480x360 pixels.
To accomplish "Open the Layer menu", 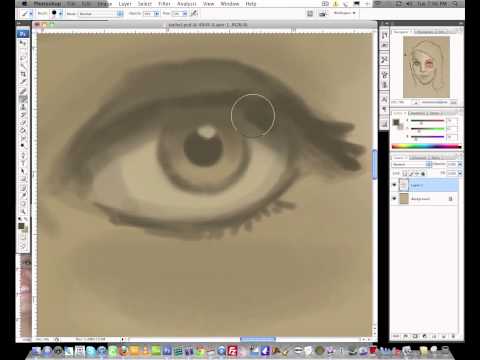I will (125, 4).
